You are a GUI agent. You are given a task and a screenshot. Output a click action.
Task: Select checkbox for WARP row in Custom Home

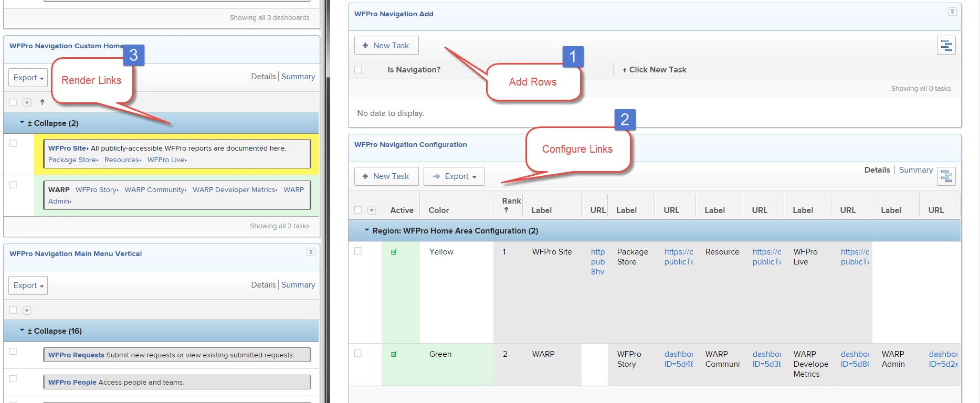pyautogui.click(x=13, y=185)
